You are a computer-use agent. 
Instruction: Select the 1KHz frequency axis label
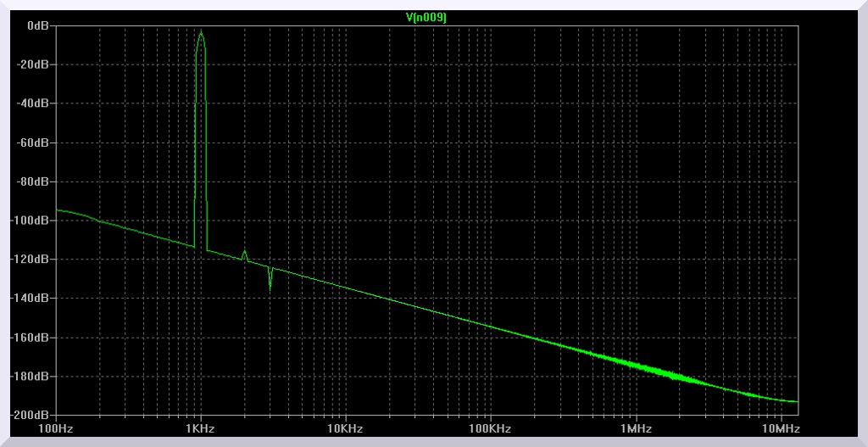pyautogui.click(x=201, y=429)
